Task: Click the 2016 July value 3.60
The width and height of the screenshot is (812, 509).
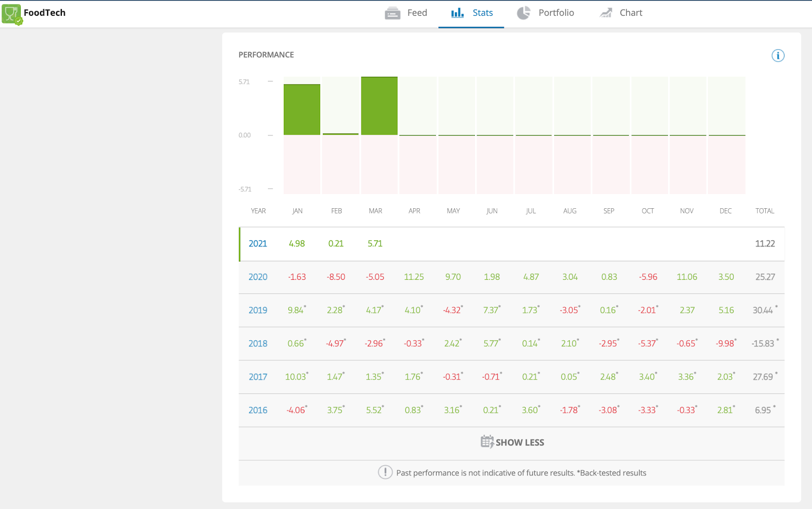Action: [x=530, y=410]
